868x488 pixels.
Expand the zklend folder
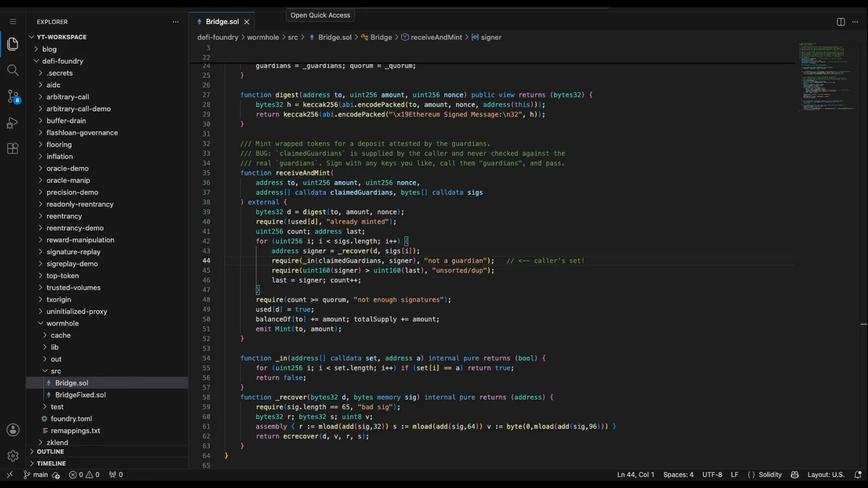tap(58, 442)
